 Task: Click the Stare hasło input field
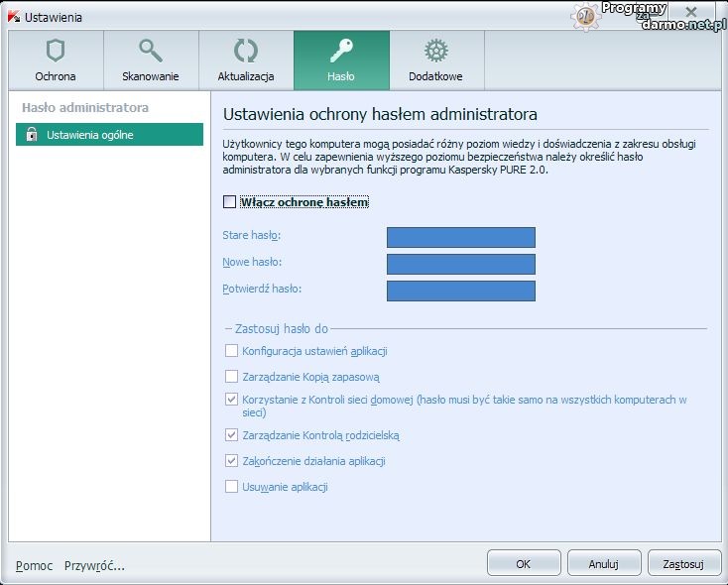[x=461, y=237]
